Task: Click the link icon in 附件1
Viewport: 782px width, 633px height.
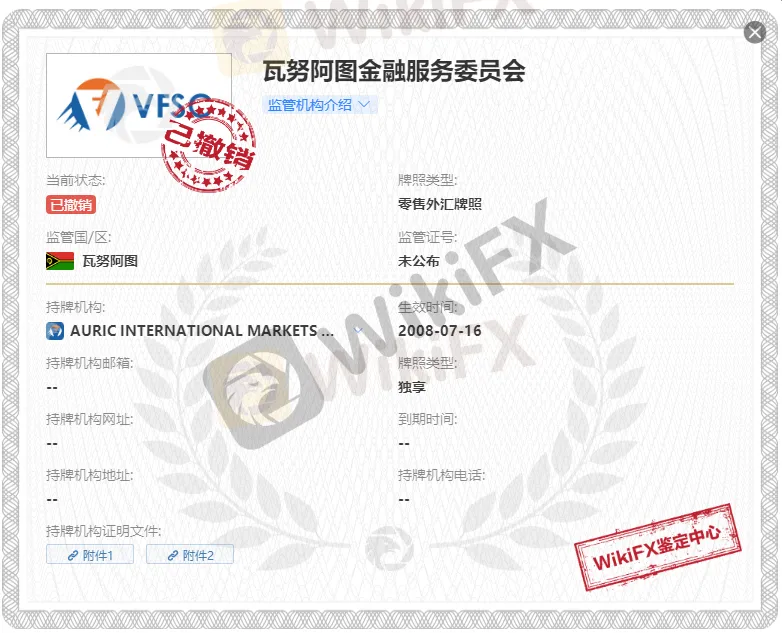Action: tap(73, 555)
